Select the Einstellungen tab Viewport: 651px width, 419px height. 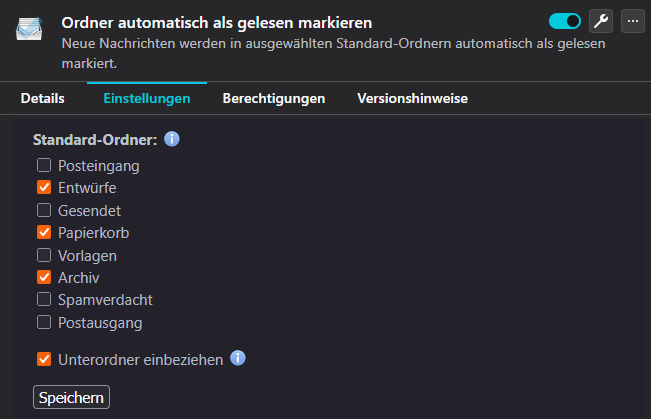[x=146, y=98]
